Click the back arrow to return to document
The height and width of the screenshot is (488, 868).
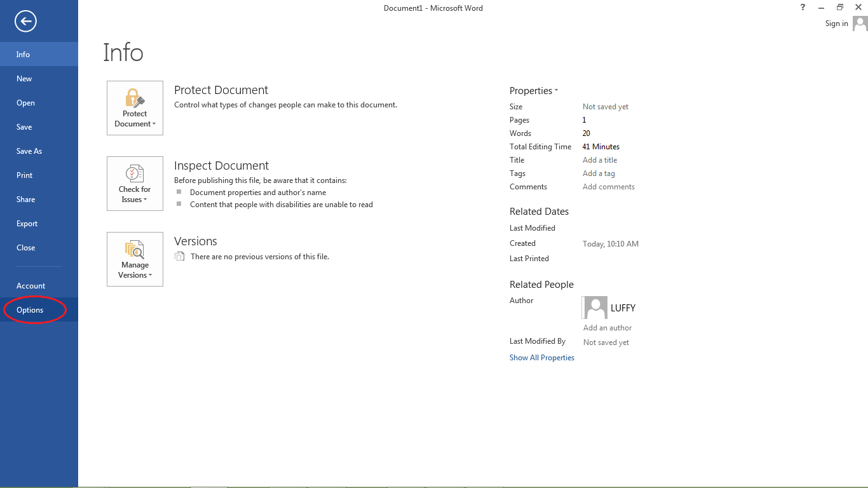coord(25,22)
